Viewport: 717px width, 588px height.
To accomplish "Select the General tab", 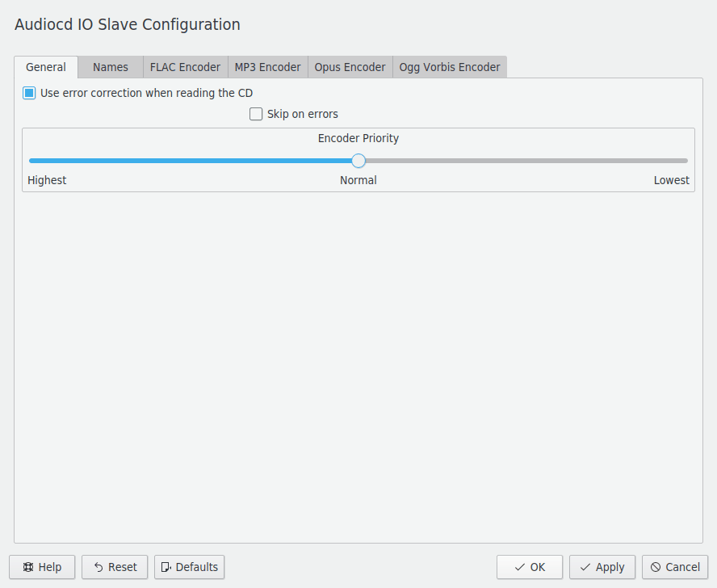I will (x=46, y=67).
